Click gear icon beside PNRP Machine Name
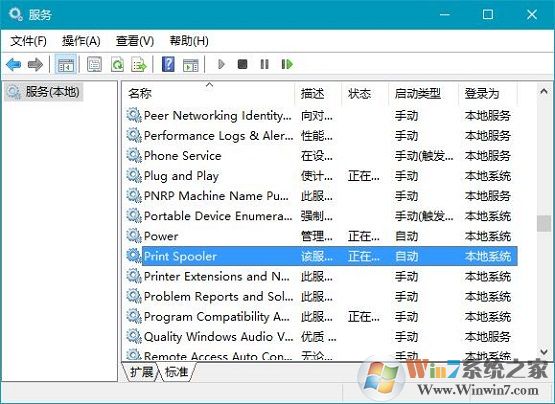Image resolution: width=555 pixels, height=404 pixels. pyautogui.click(x=134, y=196)
